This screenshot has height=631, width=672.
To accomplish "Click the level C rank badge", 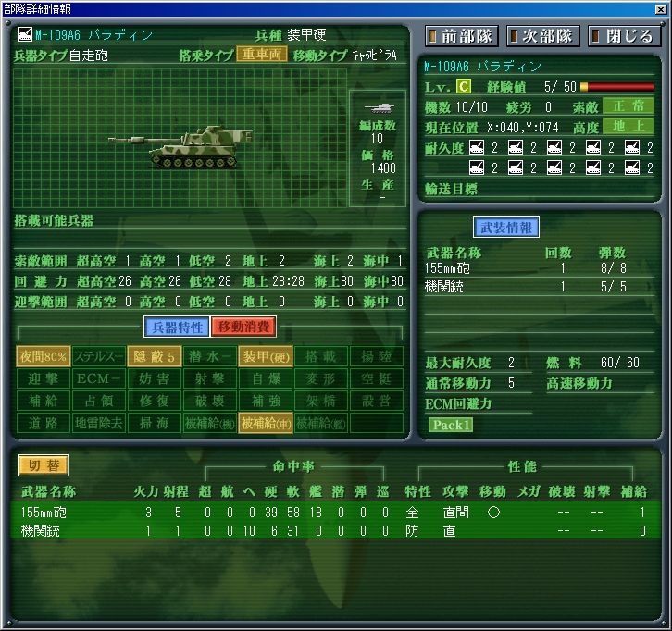I will click(x=464, y=87).
